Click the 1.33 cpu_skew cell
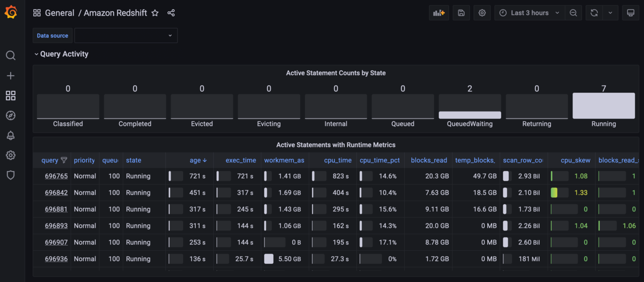644x282 pixels. tap(572, 192)
